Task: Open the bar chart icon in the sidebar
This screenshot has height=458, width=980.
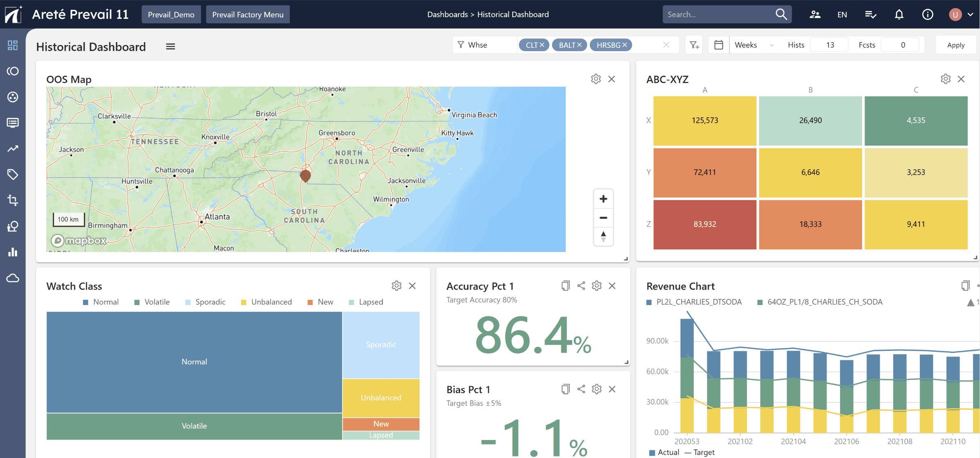Action: coord(12,252)
